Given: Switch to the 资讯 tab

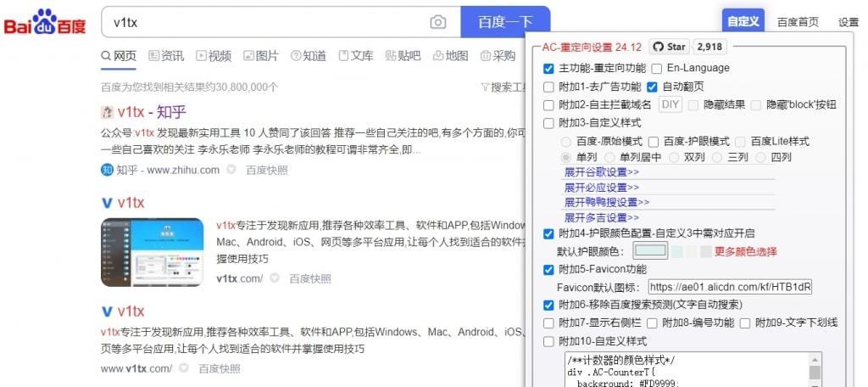Looking at the screenshot, I should pos(166,56).
